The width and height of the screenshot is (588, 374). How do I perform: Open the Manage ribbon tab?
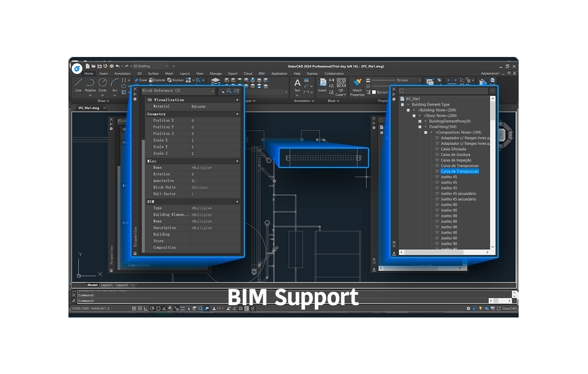(x=215, y=74)
